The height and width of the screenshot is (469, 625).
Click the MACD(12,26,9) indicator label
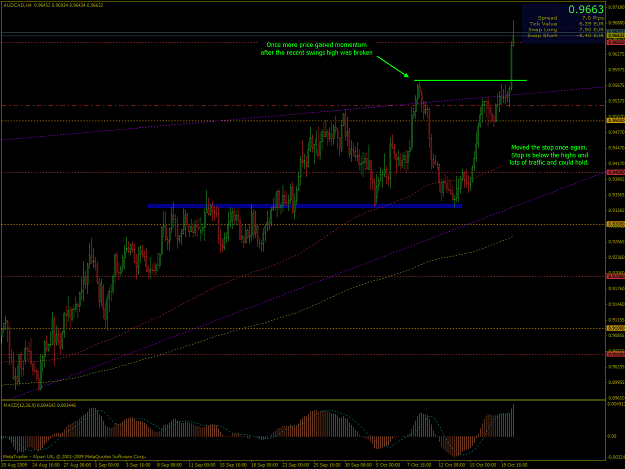[x=39, y=405]
